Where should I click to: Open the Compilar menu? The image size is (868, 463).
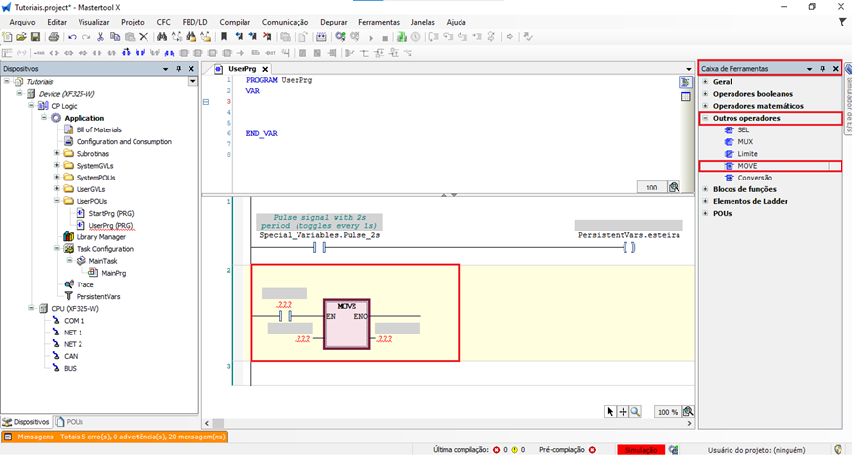pos(235,22)
